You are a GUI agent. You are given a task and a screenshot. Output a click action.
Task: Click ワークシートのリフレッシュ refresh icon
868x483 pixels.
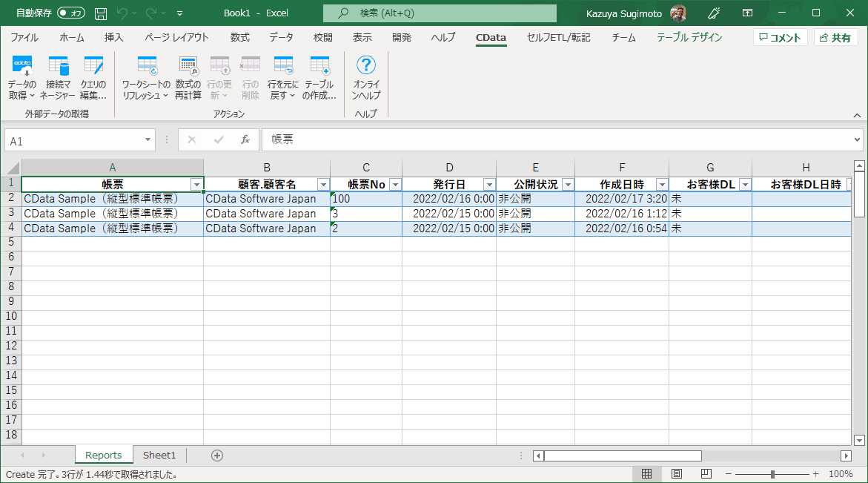pos(146,67)
